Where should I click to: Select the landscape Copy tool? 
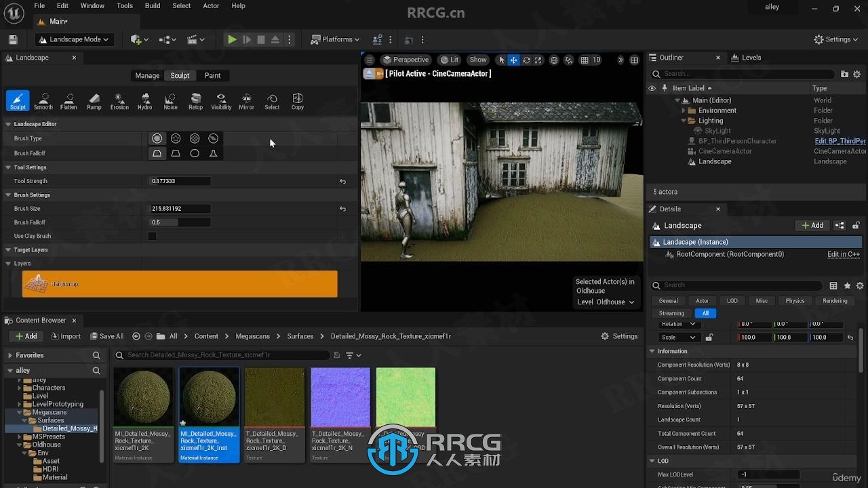click(298, 101)
